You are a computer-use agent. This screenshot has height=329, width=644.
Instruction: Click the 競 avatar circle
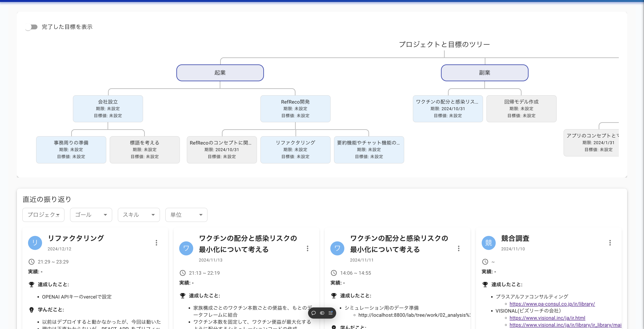[x=488, y=243]
